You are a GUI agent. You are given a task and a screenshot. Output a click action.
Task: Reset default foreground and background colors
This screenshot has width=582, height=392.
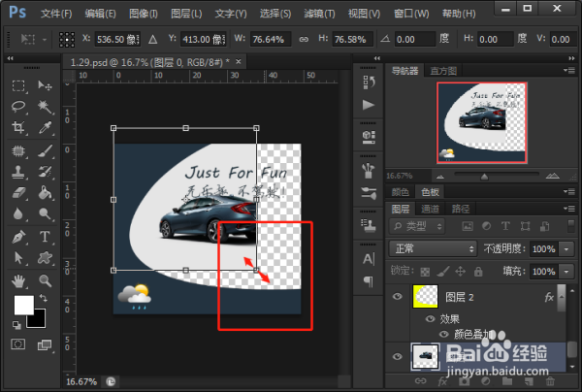(16, 325)
